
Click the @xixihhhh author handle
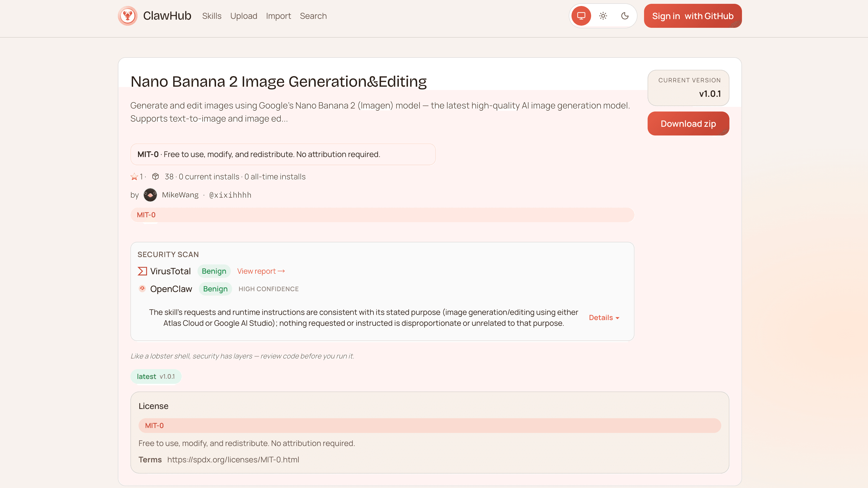tap(230, 195)
